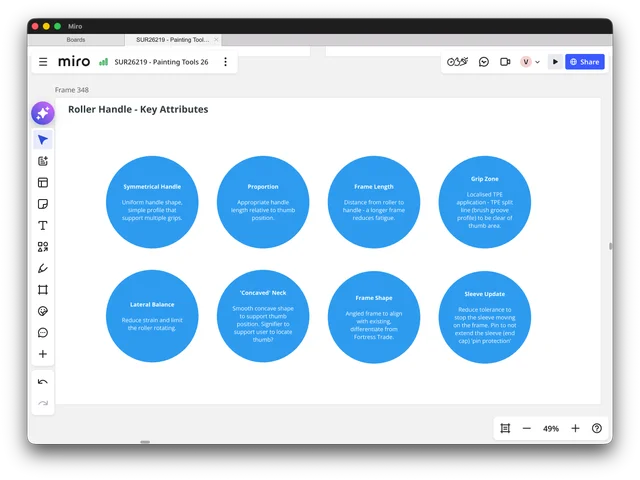Open the reactions and comments panel

(x=484, y=62)
